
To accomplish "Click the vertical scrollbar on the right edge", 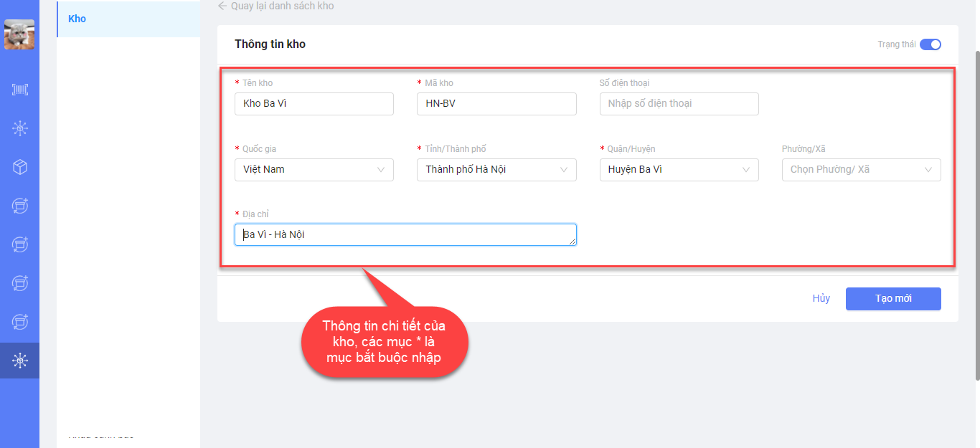I will (976, 215).
